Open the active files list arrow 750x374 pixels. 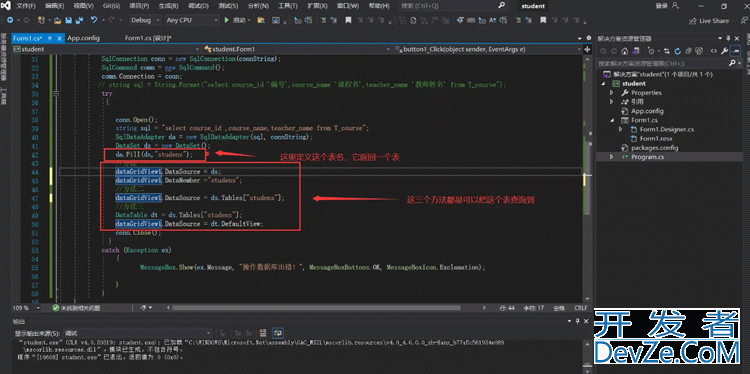(x=581, y=38)
